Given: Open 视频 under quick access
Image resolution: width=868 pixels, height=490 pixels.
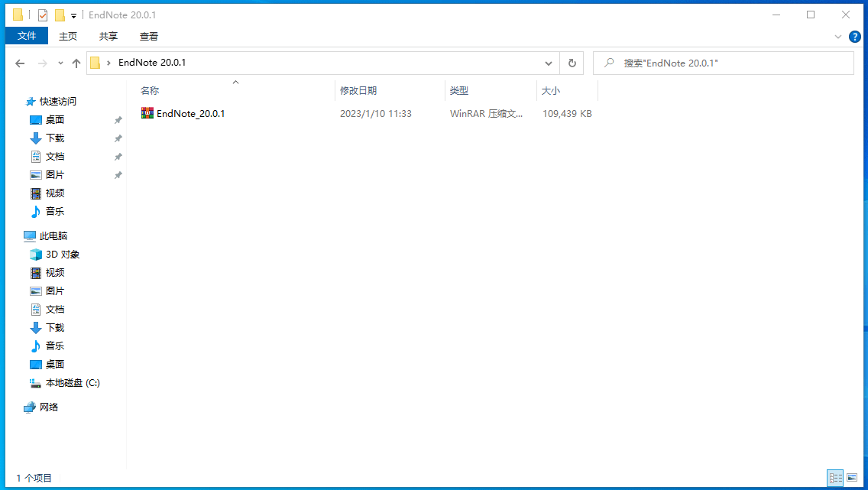Looking at the screenshot, I should tap(55, 193).
